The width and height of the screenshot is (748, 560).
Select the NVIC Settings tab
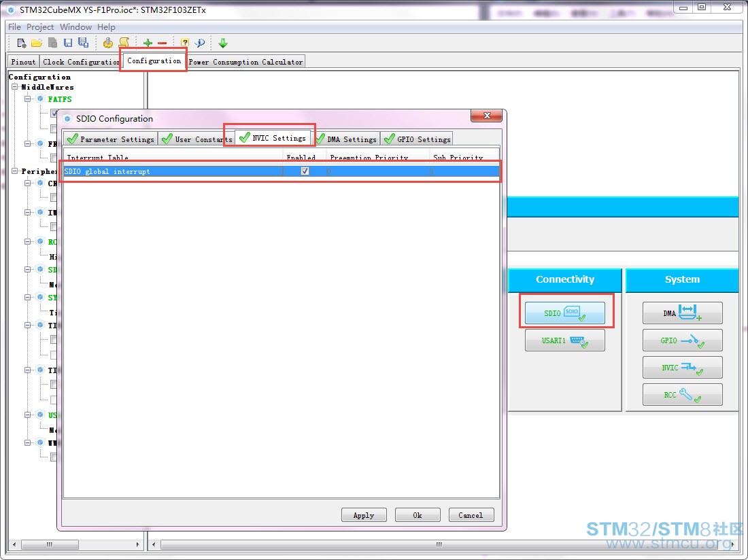tap(273, 138)
